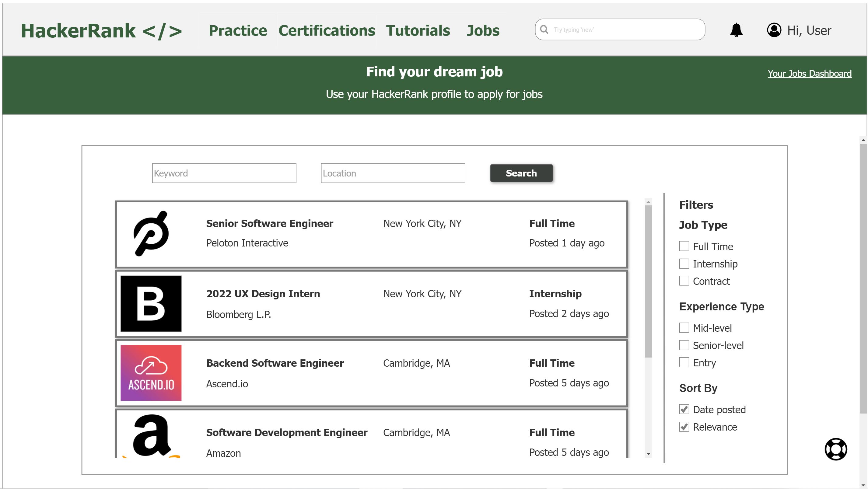Image resolution: width=868 pixels, height=489 pixels.
Task: Click the search magnifier icon
Action: point(544,30)
